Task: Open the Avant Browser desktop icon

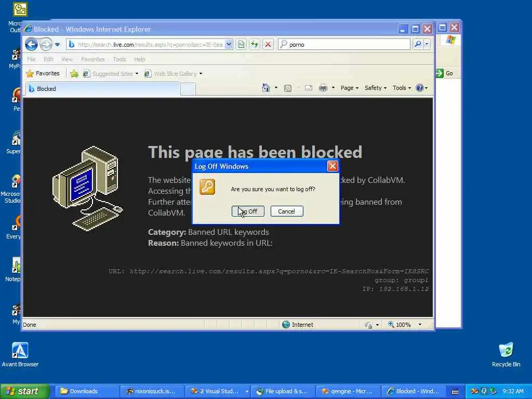Action: click(20, 354)
